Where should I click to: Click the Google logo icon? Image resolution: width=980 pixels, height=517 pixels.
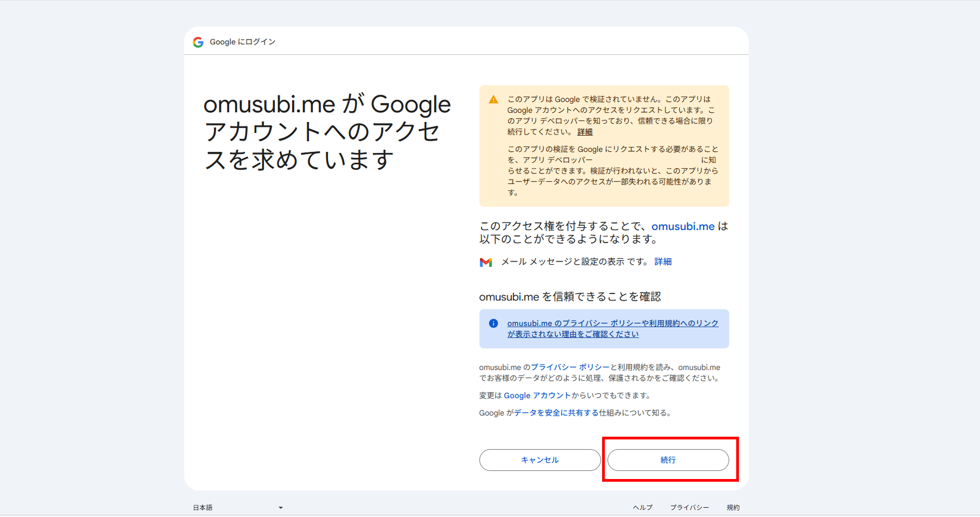[x=198, y=42]
